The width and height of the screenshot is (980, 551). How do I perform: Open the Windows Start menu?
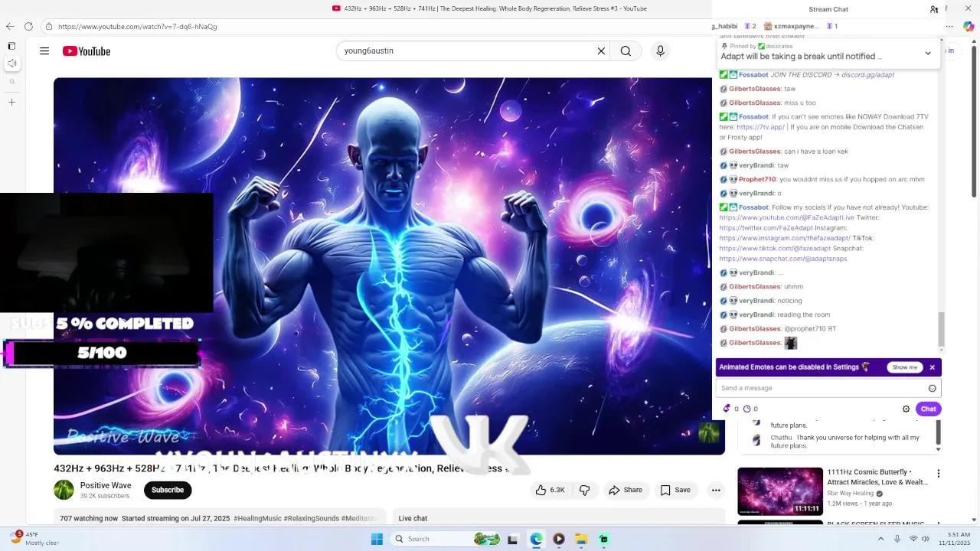(377, 539)
